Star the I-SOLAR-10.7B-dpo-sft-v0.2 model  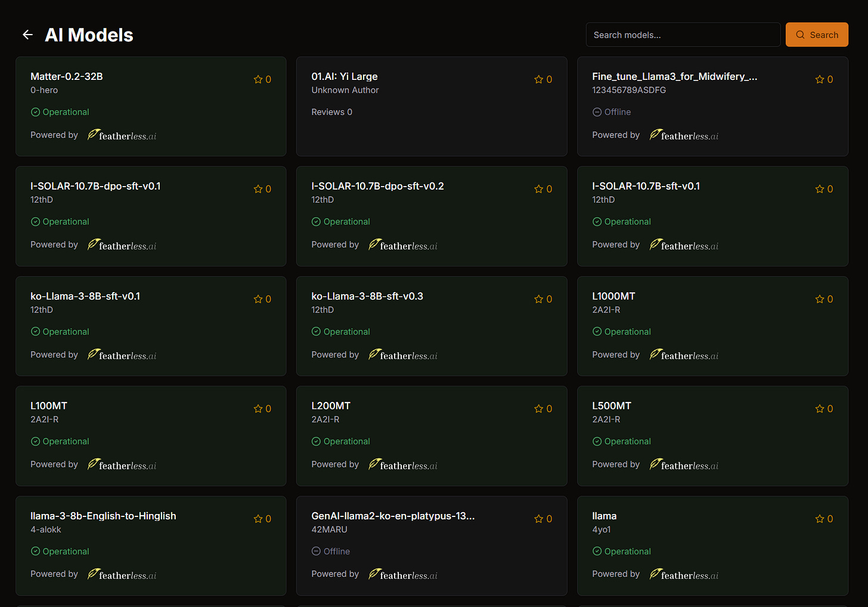point(540,188)
